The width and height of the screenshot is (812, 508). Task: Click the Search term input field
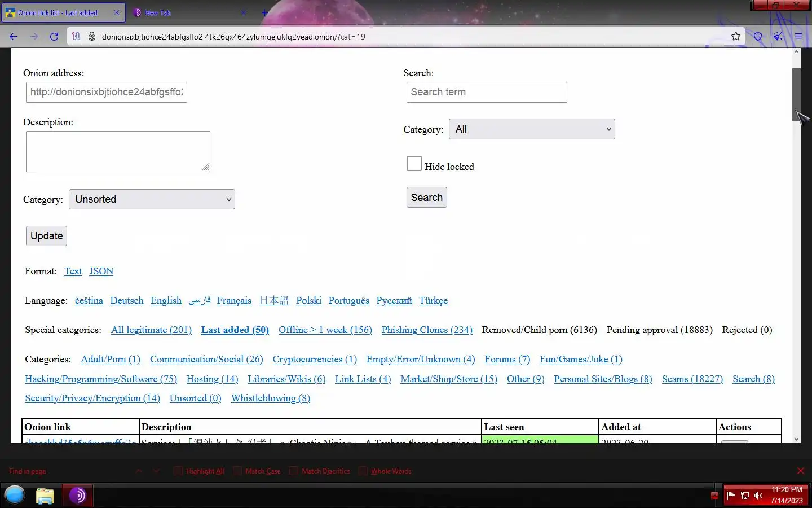[487, 92]
